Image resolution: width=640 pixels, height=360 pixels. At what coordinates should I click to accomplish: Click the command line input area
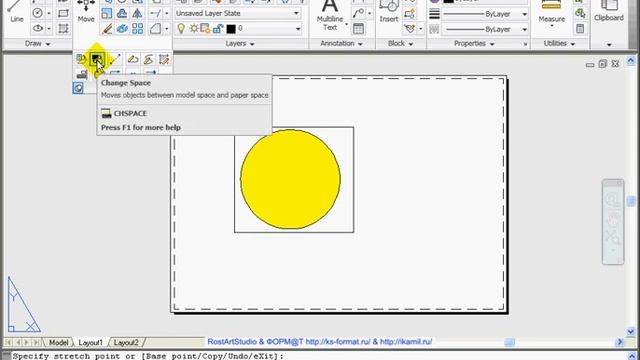(318, 356)
